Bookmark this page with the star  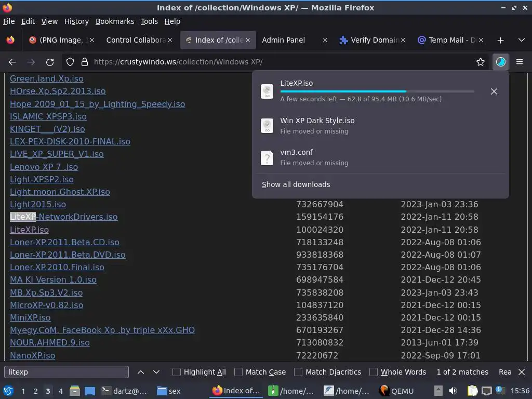point(480,62)
